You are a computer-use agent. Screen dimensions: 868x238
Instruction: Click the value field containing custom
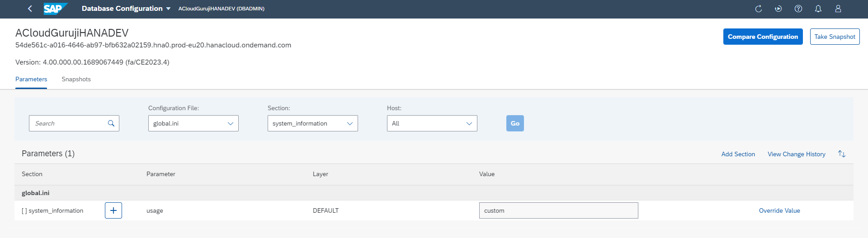point(558,210)
